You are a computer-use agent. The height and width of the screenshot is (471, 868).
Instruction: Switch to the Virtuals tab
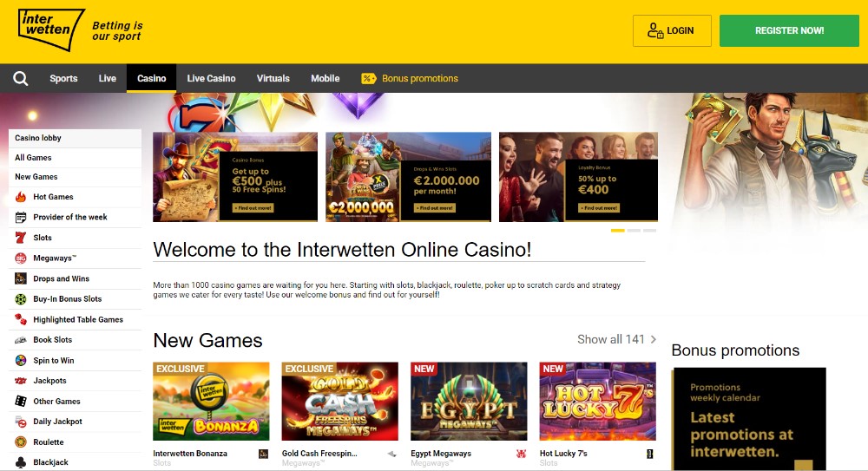click(273, 79)
